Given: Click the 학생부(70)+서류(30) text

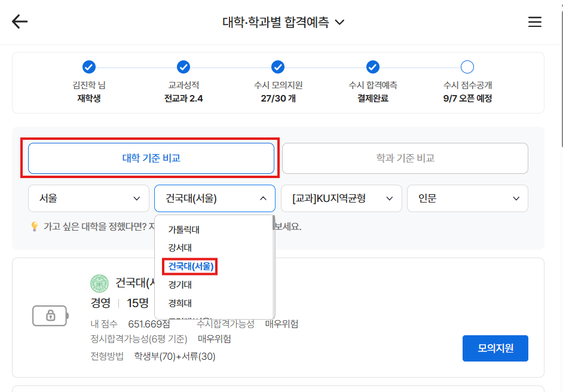Looking at the screenshot, I should (x=175, y=357).
